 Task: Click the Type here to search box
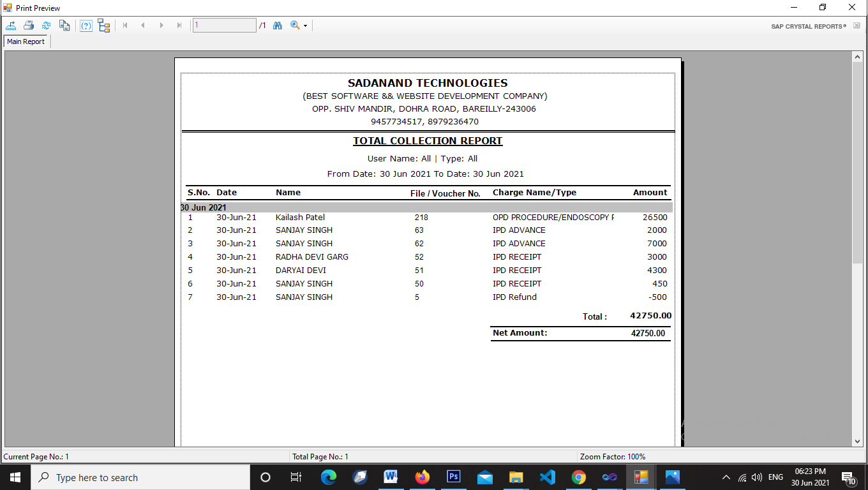click(140, 477)
